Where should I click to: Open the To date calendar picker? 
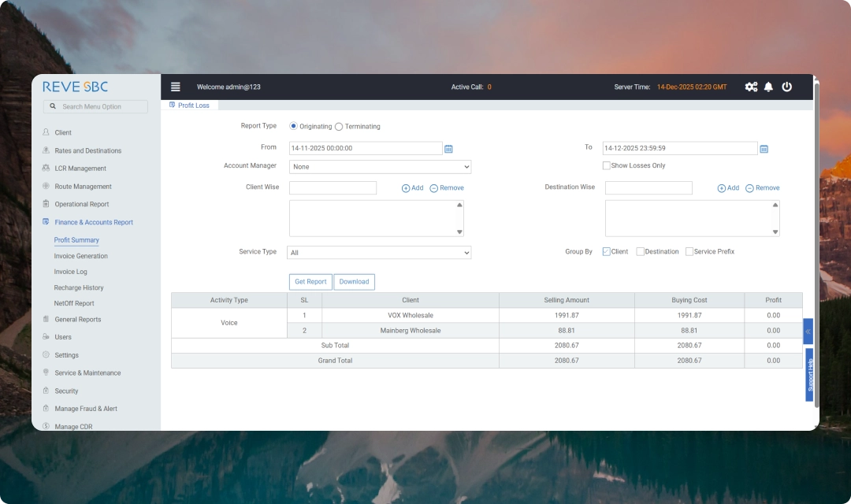764,149
